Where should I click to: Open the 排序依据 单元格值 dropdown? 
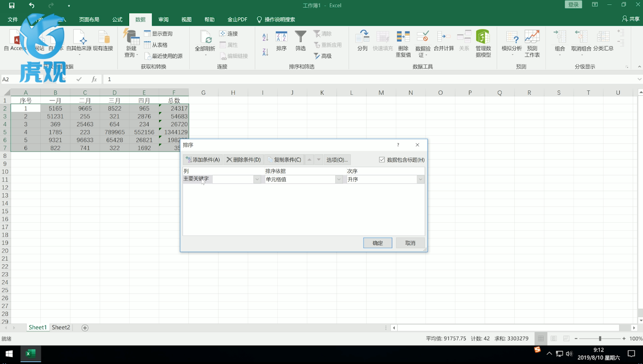click(338, 179)
